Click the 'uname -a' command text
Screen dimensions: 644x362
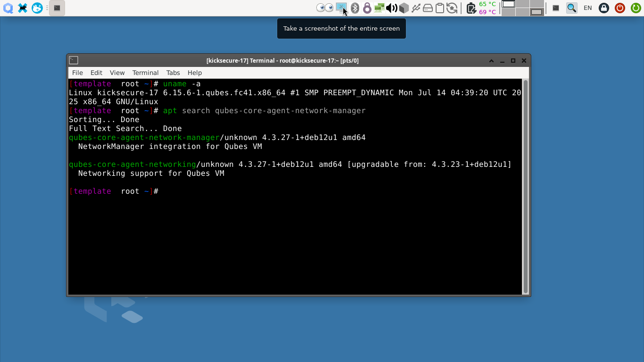click(x=182, y=84)
